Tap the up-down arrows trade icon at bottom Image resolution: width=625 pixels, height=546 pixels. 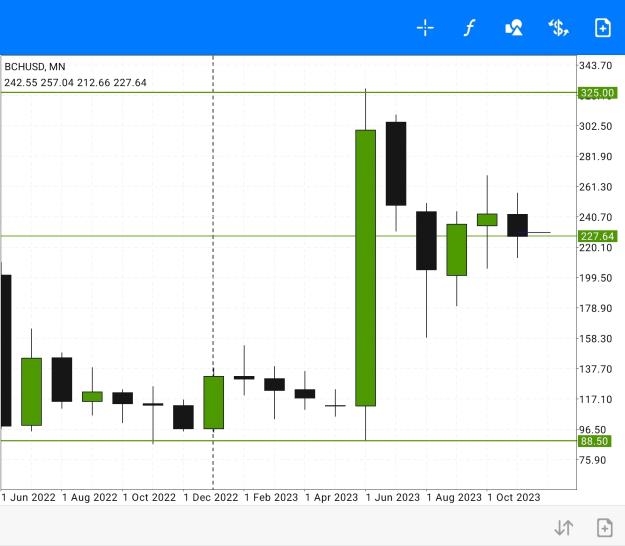pos(564,528)
